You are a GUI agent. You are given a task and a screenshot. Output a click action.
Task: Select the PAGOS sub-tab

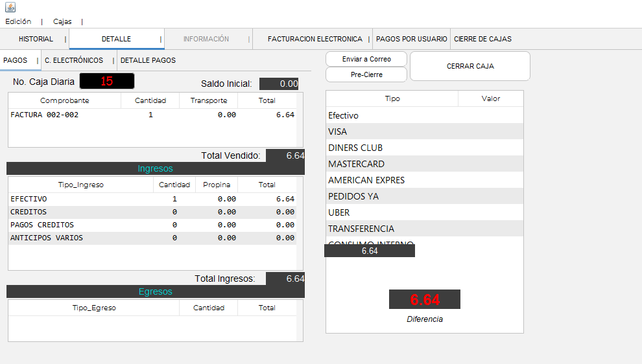pos(16,60)
